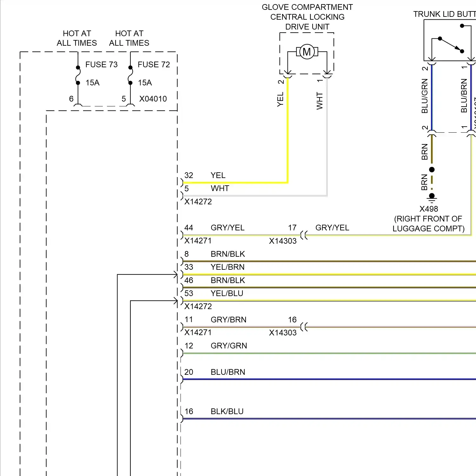Image resolution: width=476 pixels, height=476 pixels.
Task: Click the motor M symbol in drive unit
Action: 307,52
